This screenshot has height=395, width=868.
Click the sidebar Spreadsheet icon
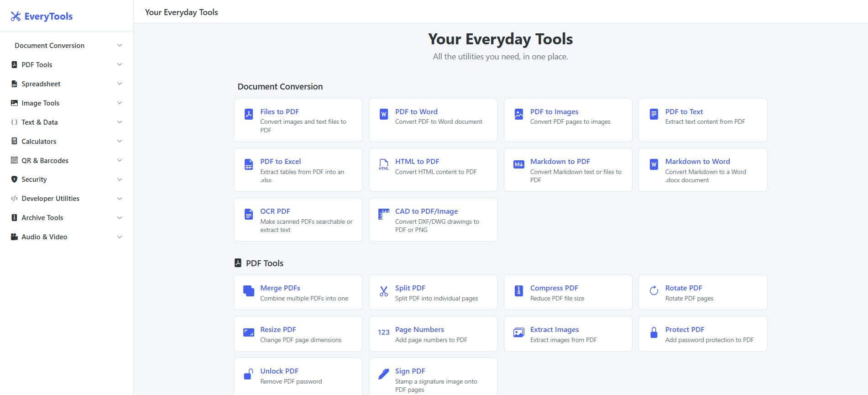[x=14, y=84]
